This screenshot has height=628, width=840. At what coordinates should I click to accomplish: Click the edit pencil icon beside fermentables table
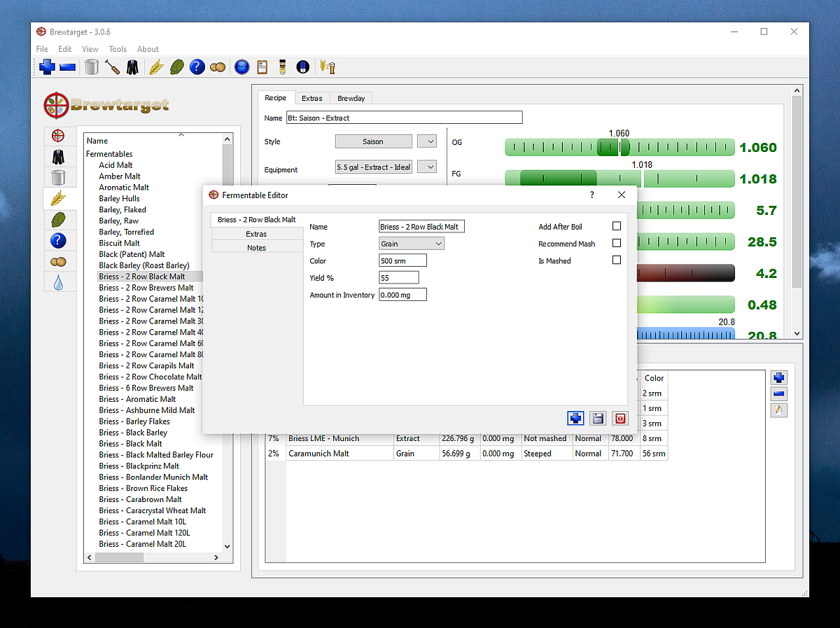[779, 410]
